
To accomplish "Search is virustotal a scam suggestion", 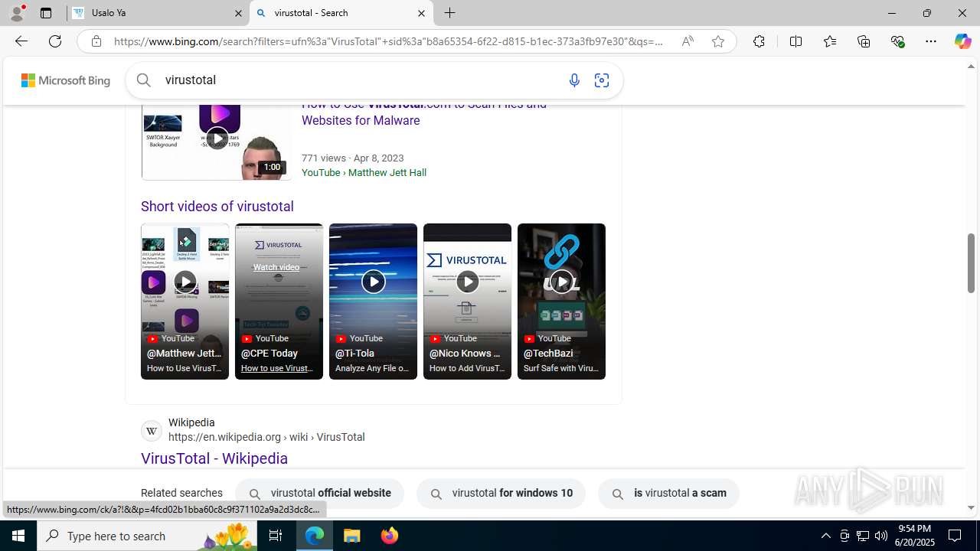I will (x=668, y=494).
